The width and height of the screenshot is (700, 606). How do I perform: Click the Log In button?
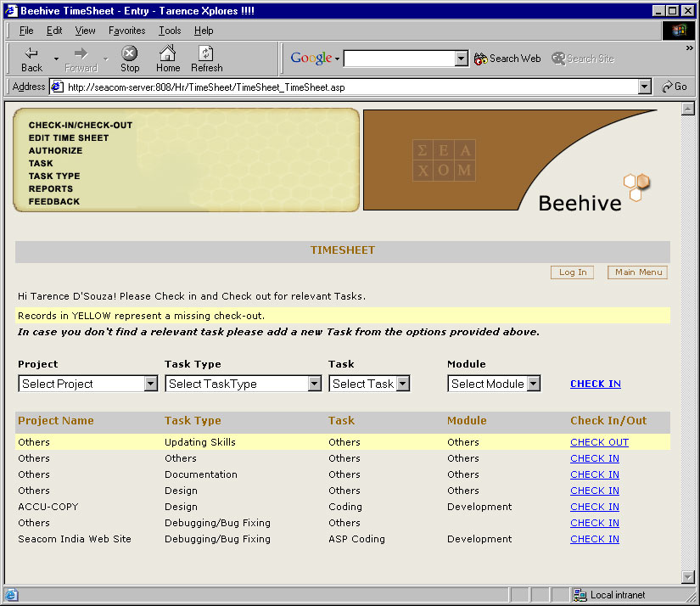(x=573, y=272)
